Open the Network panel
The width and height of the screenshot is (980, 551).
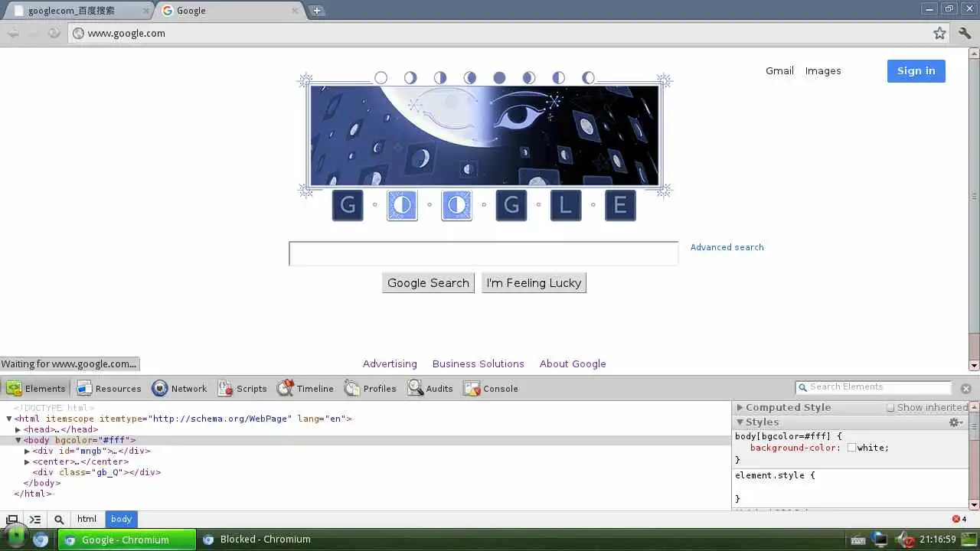pos(179,388)
